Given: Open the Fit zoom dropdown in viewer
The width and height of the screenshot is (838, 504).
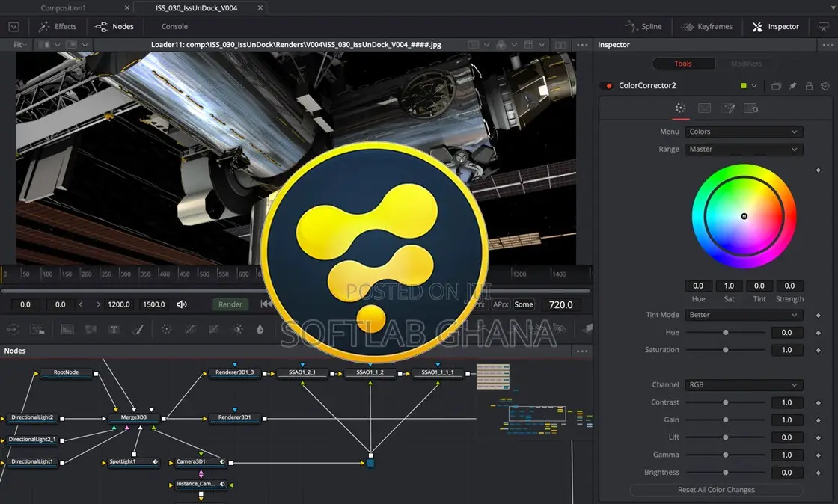Looking at the screenshot, I should (20, 45).
